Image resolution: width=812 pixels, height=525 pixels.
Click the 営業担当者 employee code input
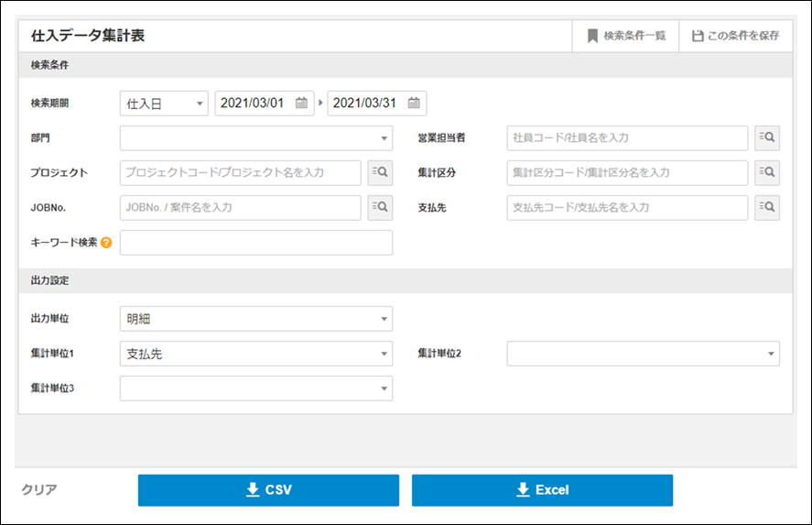pyautogui.click(x=627, y=137)
